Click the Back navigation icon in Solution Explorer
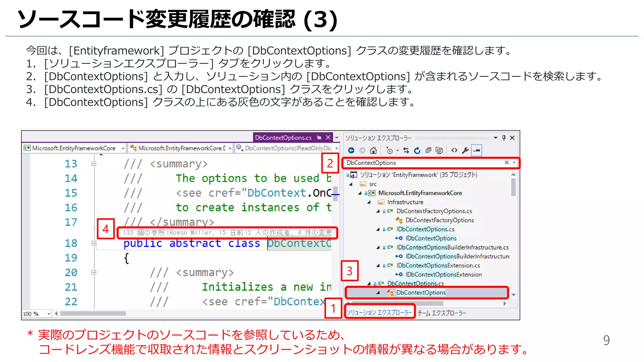 coord(351,151)
